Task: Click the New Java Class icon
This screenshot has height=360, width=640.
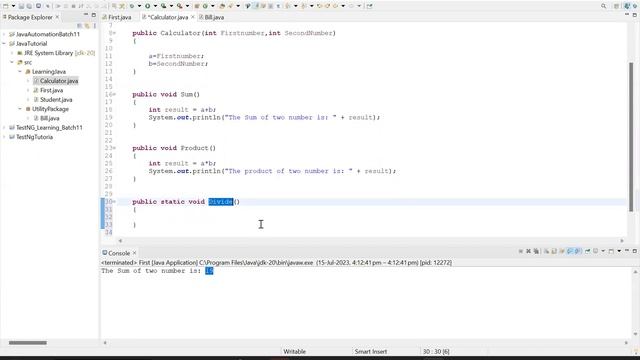Action: click(205, 6)
